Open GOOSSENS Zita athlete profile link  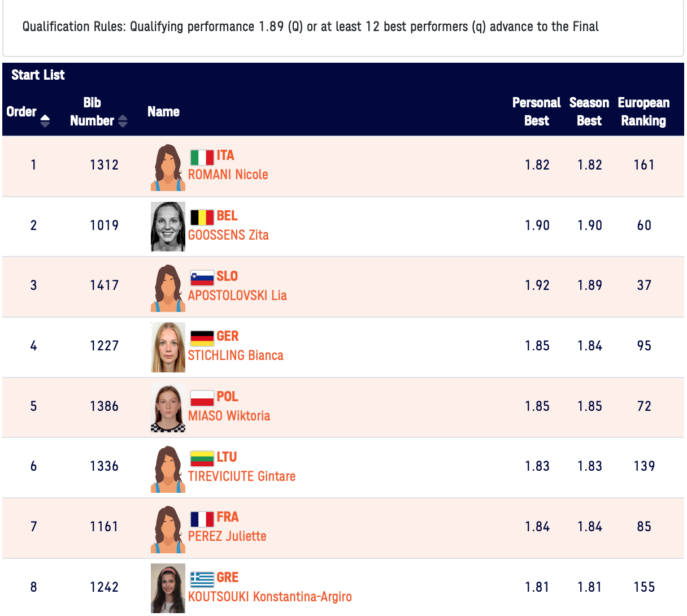coord(228,235)
